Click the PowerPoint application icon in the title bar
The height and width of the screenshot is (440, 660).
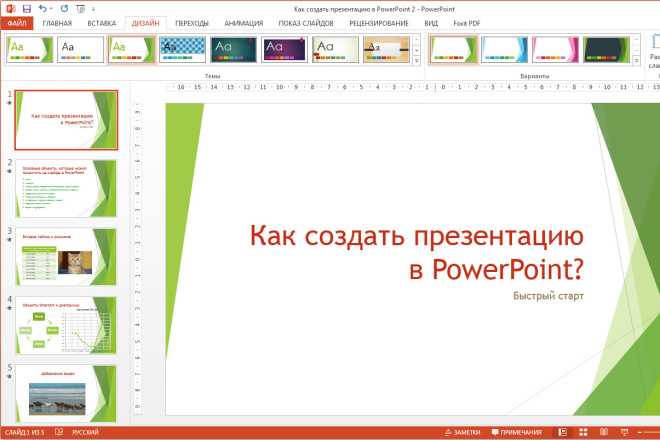pyautogui.click(x=11, y=9)
